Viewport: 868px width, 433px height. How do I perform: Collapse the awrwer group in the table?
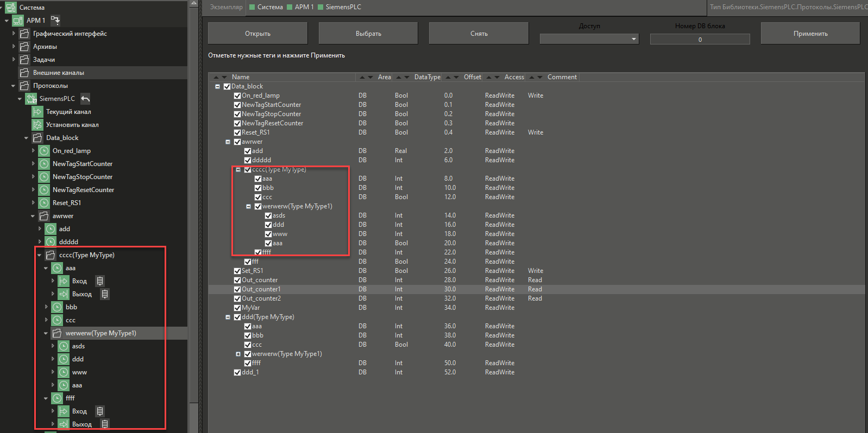(228, 142)
